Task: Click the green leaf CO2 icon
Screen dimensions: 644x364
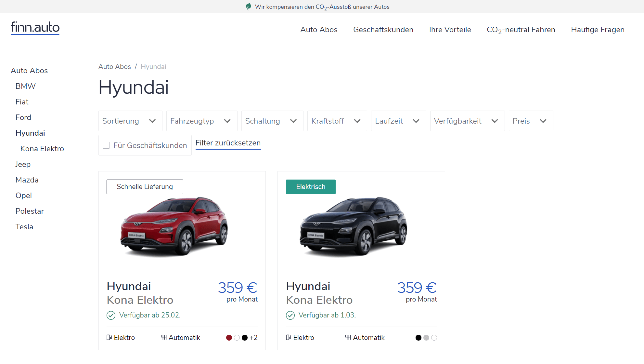Action: (249, 7)
